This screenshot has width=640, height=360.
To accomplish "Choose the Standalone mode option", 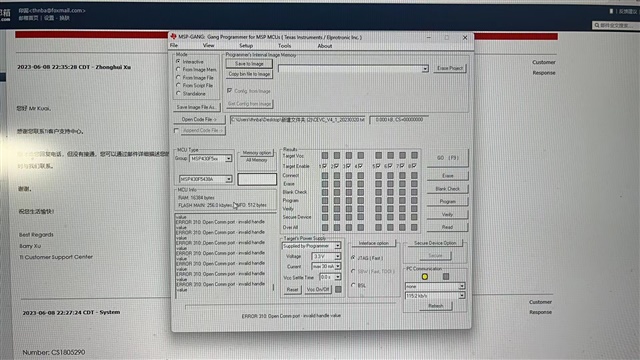I will (178, 93).
